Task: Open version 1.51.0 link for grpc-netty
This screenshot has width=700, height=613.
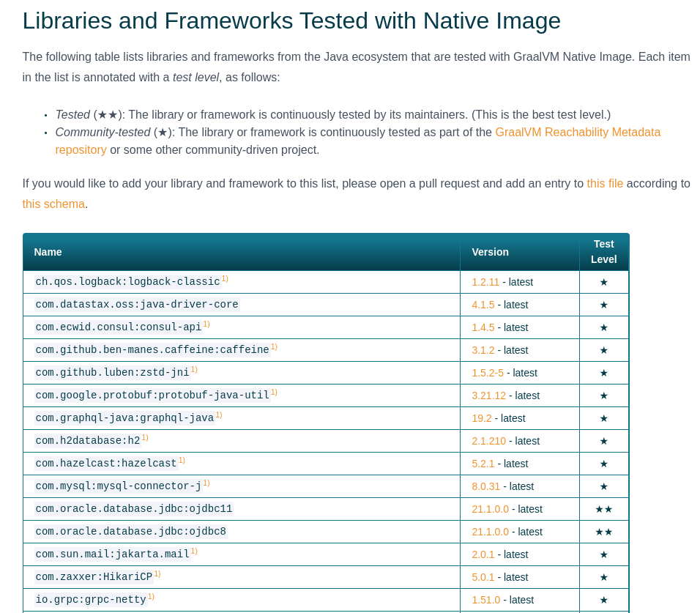Action: coord(485,600)
